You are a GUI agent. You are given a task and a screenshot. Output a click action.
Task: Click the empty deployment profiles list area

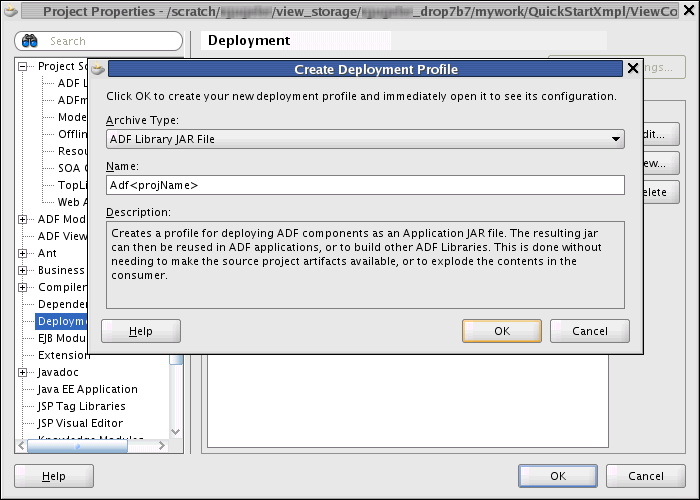click(x=408, y=401)
